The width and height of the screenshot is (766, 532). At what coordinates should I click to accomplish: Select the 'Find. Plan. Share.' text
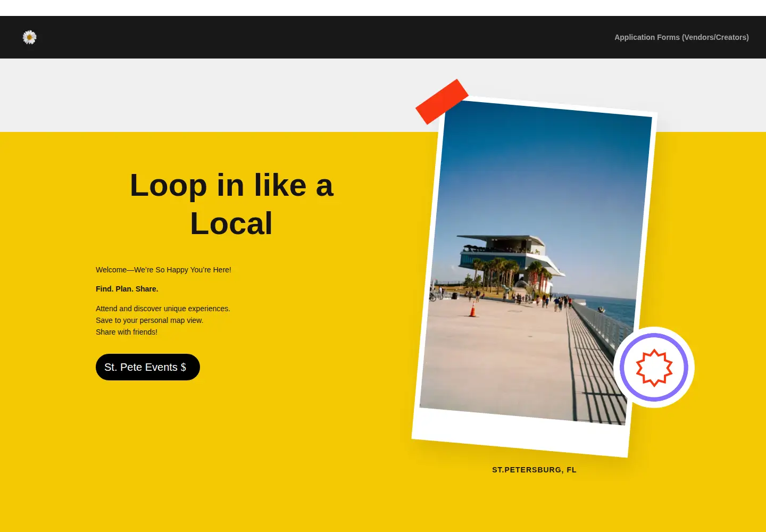click(127, 289)
